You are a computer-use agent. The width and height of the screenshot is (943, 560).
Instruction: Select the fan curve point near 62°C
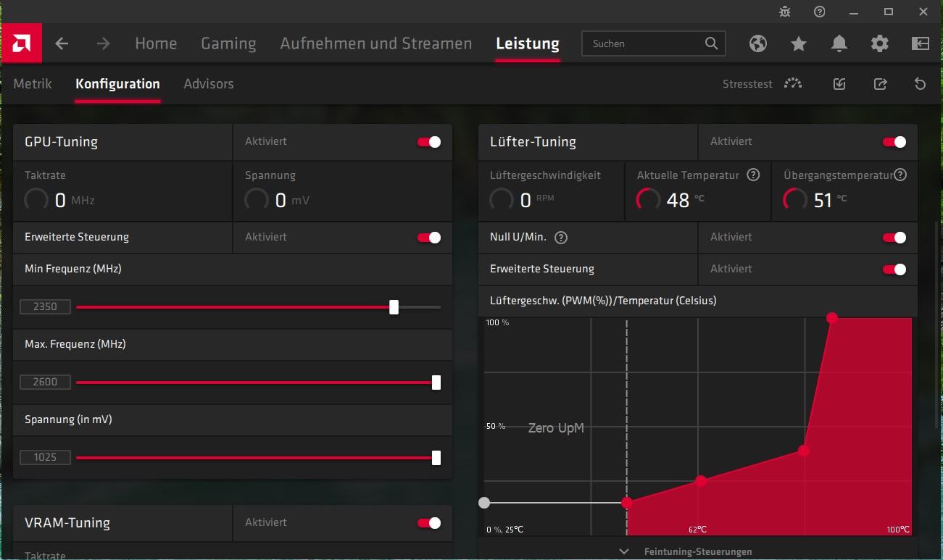700,480
